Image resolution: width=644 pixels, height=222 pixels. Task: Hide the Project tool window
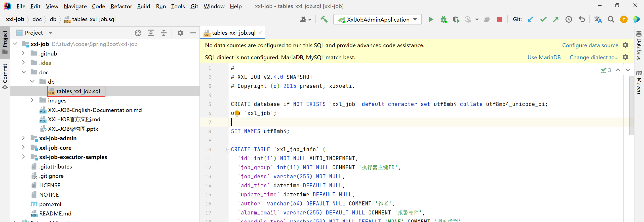tap(193, 33)
